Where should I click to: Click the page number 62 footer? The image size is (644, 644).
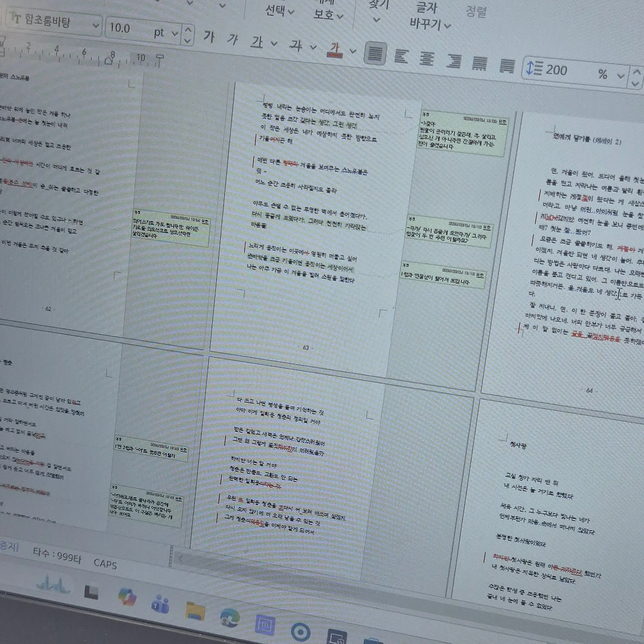pos(48,309)
